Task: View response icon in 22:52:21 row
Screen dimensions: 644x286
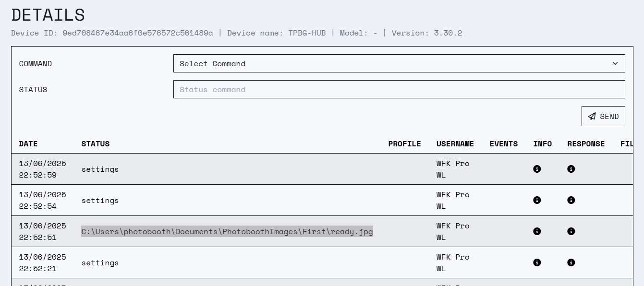Action: [571, 262]
